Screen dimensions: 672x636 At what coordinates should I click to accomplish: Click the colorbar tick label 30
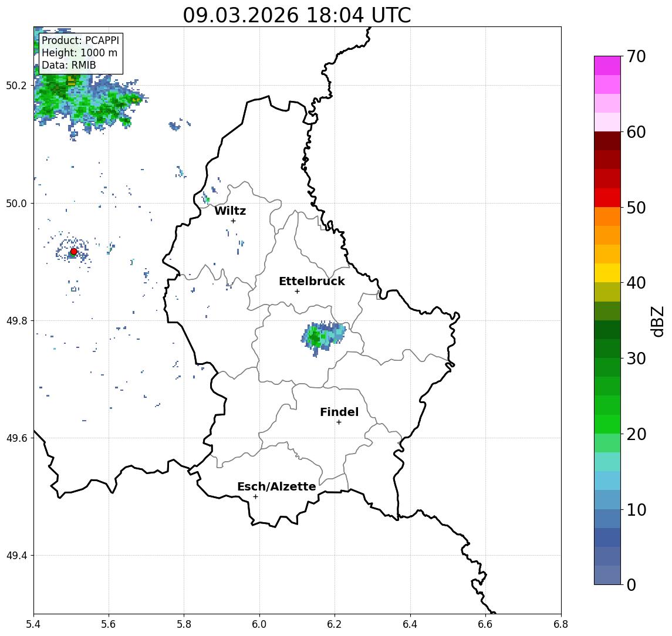click(x=636, y=358)
